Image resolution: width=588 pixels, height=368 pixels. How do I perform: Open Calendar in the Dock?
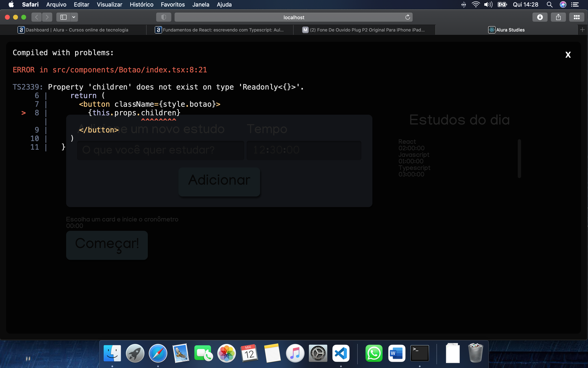coord(249,353)
